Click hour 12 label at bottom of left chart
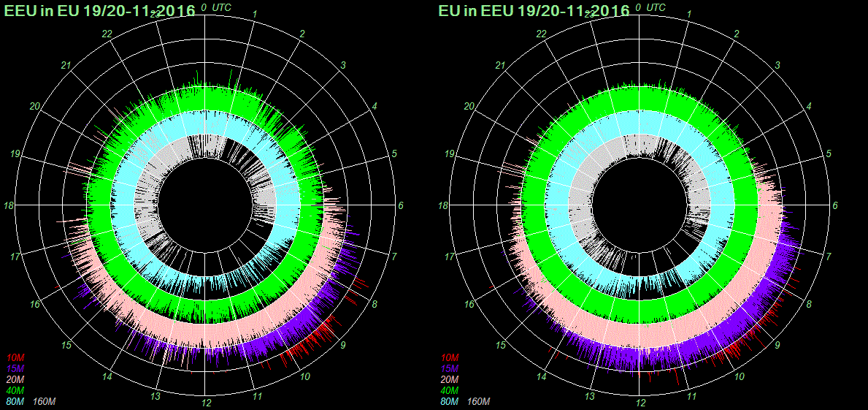The height and width of the screenshot is (410, 868). point(207,403)
